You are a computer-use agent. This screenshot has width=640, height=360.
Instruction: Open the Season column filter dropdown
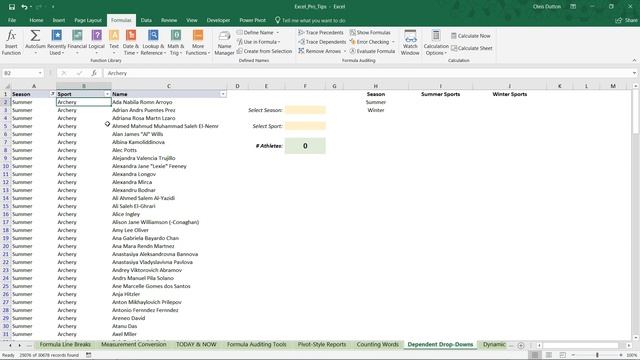[52, 94]
